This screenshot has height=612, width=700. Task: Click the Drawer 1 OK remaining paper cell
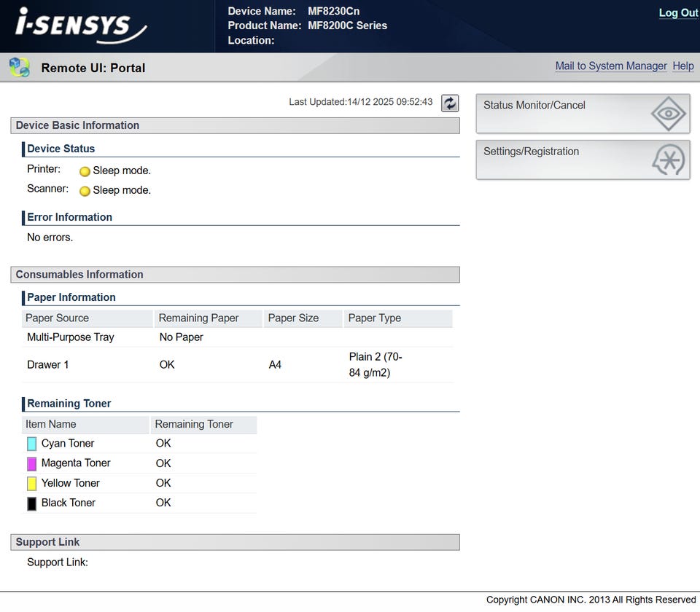(x=167, y=365)
